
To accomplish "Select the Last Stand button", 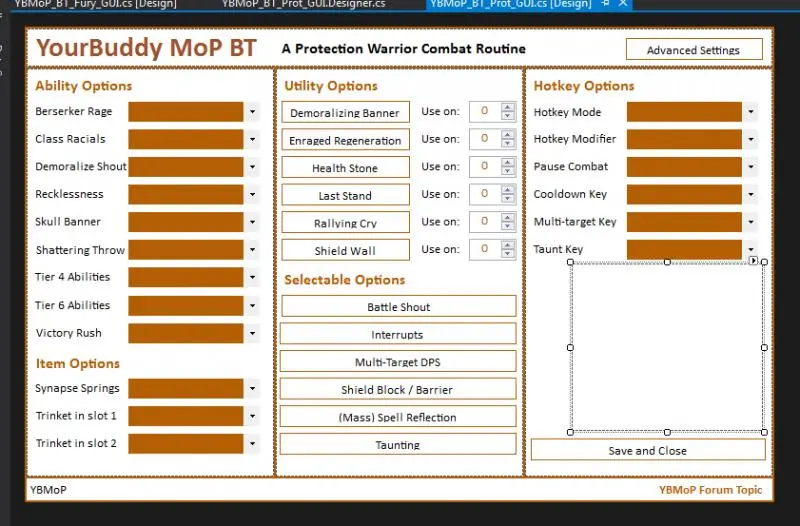I will pyautogui.click(x=345, y=194).
